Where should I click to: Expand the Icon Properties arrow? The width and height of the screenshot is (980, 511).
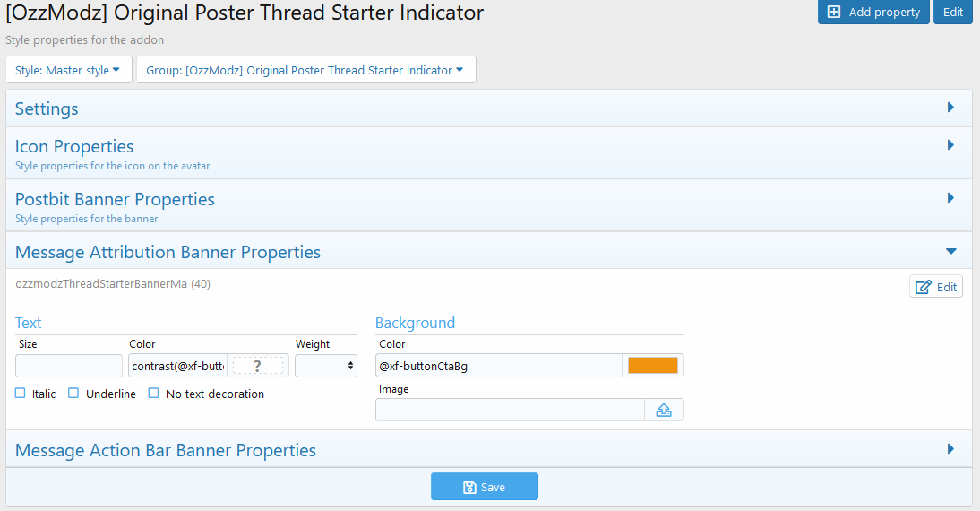(950, 144)
